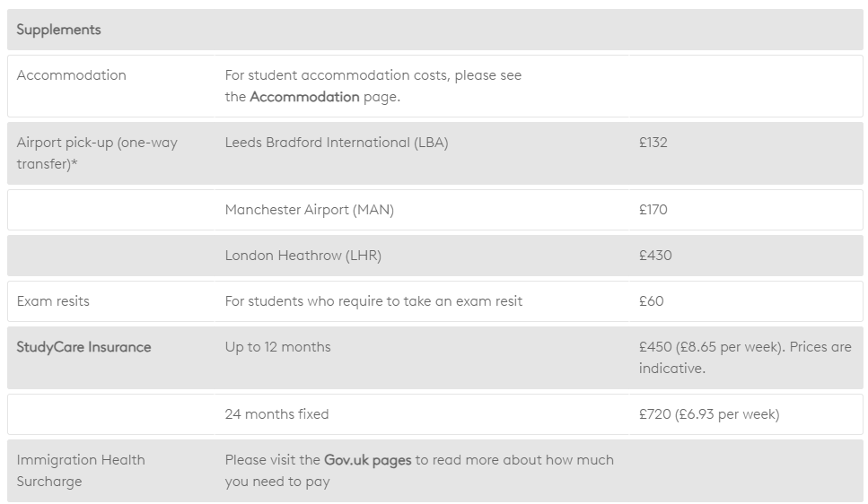Screen dimensions: 868x504
Task: Select the Manchester Airport (MAN) cell
Action: pos(309,210)
